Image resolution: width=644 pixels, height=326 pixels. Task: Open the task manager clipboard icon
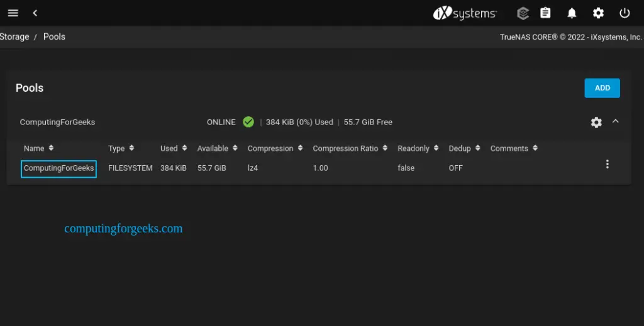[545, 13]
